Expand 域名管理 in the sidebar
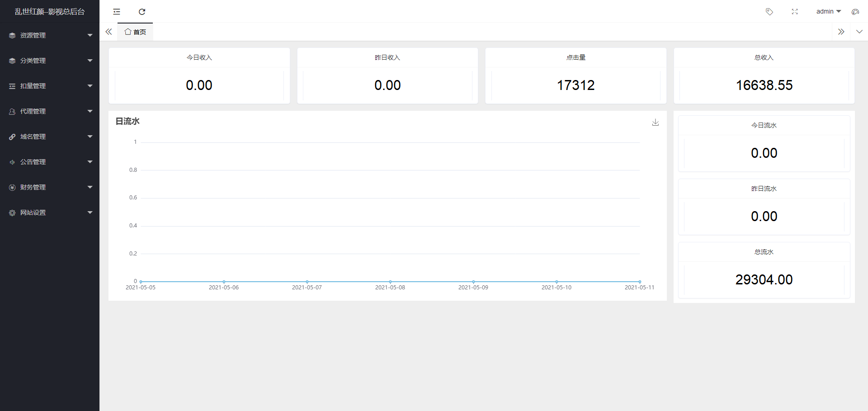Image resolution: width=868 pixels, height=411 pixels. tap(50, 137)
